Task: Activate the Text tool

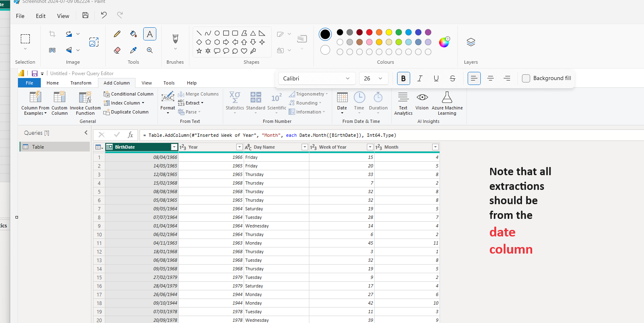Action: click(x=150, y=34)
